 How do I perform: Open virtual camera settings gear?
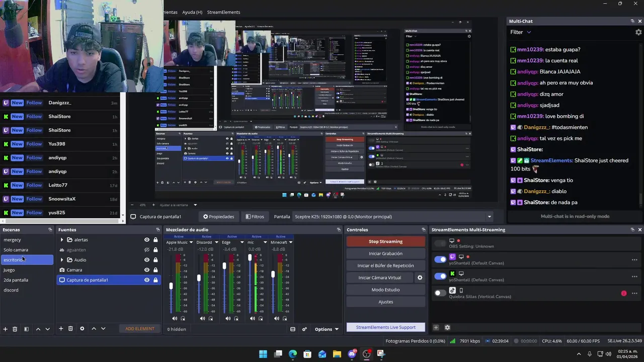pos(420,278)
